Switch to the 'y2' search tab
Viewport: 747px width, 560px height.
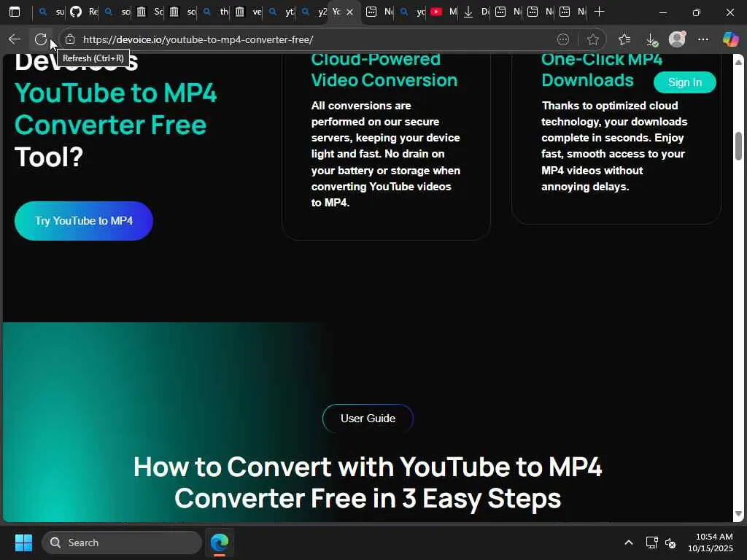click(314, 12)
